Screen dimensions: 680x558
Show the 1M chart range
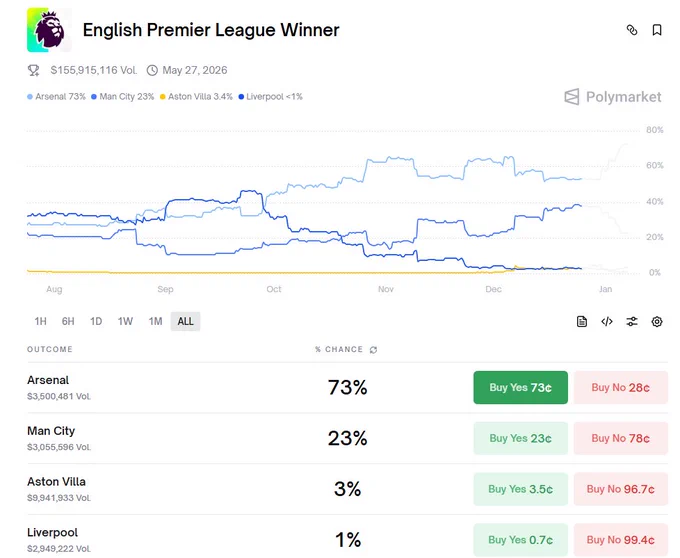point(155,321)
